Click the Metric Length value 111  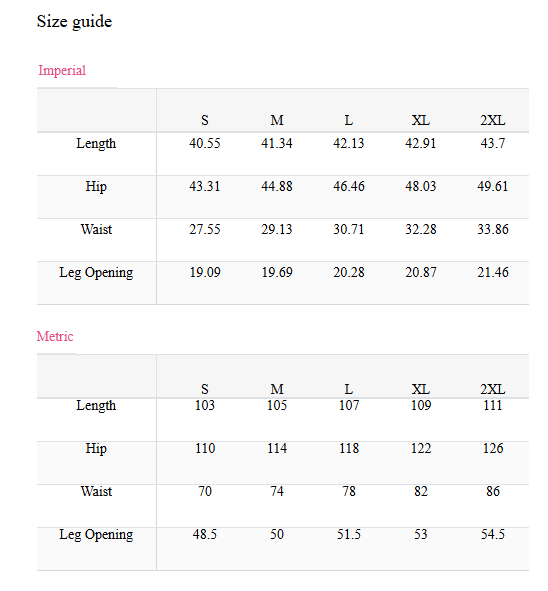tap(493, 406)
